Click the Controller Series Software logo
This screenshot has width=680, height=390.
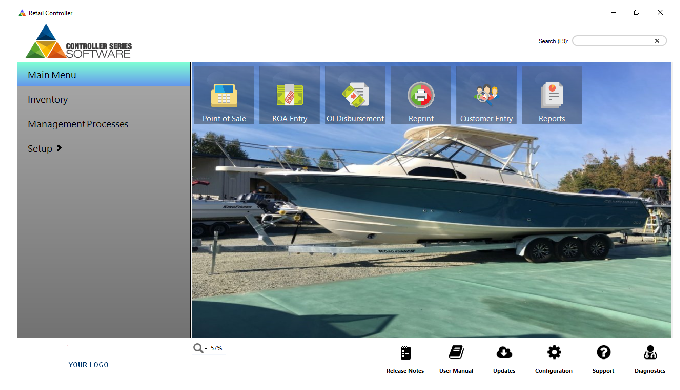click(x=78, y=42)
